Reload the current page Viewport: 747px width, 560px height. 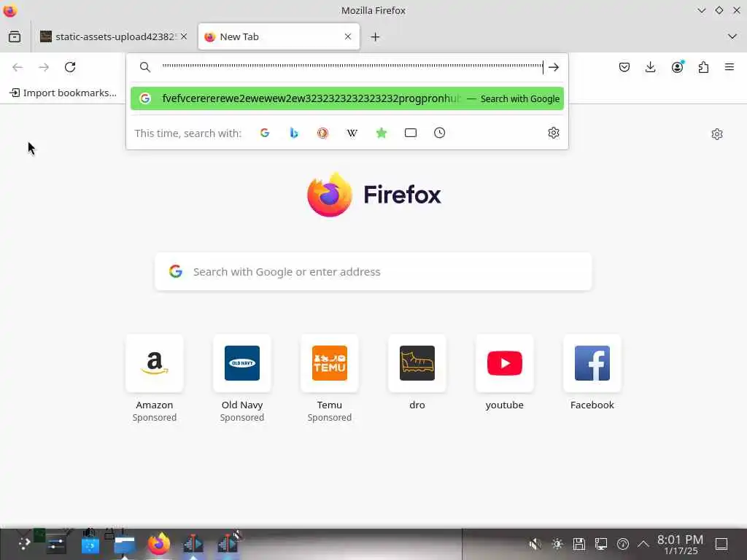point(70,67)
